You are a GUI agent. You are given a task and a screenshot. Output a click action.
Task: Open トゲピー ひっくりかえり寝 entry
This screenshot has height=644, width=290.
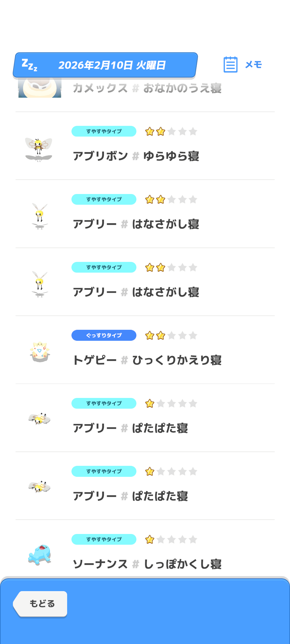147,360
